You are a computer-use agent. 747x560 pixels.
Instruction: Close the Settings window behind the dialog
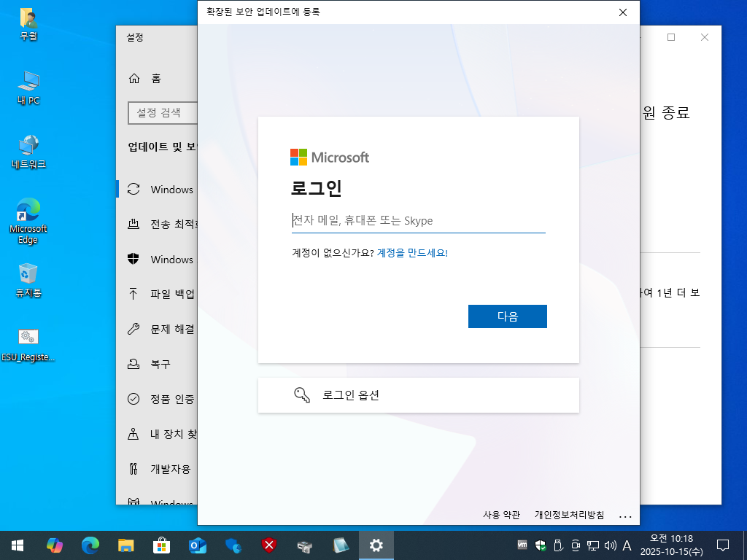coord(705,37)
